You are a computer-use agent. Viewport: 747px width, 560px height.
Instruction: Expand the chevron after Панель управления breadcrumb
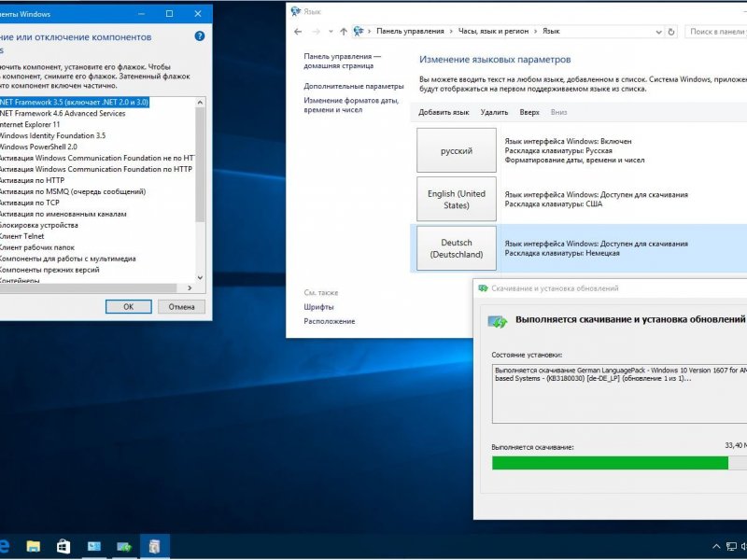click(451, 32)
